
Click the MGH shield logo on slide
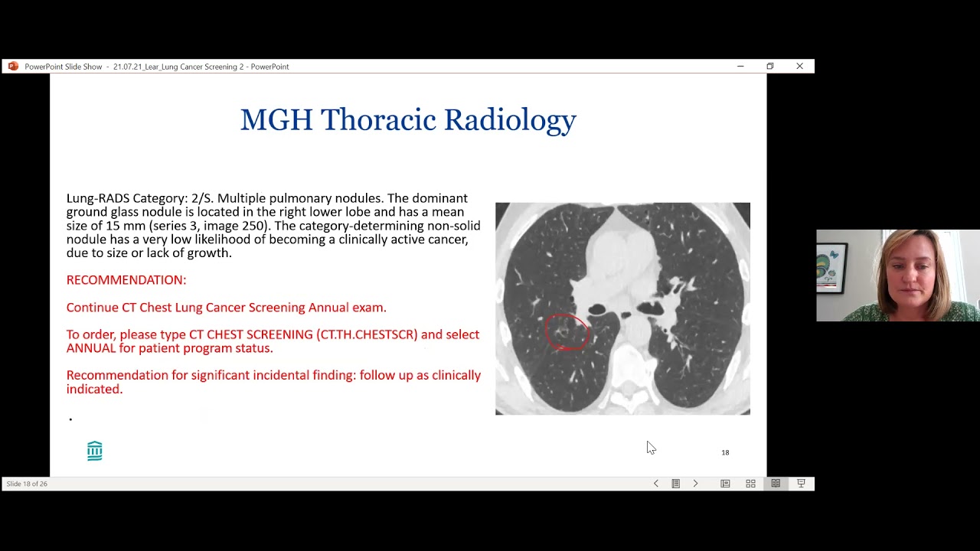click(x=94, y=451)
